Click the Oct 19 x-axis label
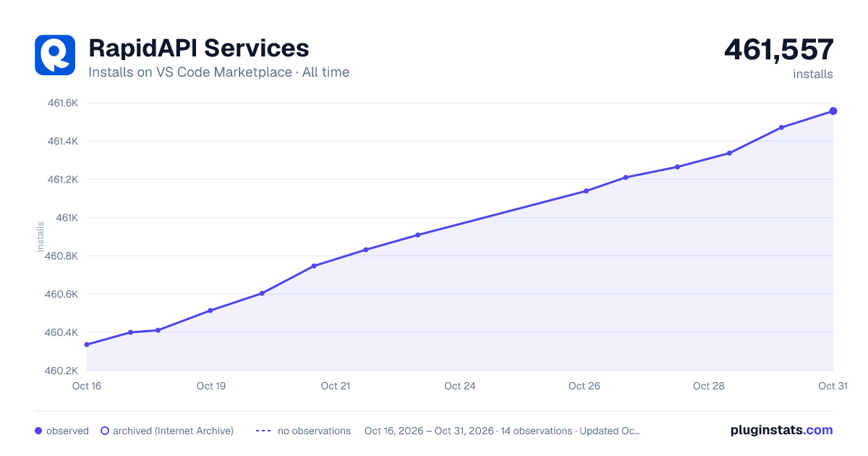Viewport: 868px width, 456px height. (x=211, y=386)
